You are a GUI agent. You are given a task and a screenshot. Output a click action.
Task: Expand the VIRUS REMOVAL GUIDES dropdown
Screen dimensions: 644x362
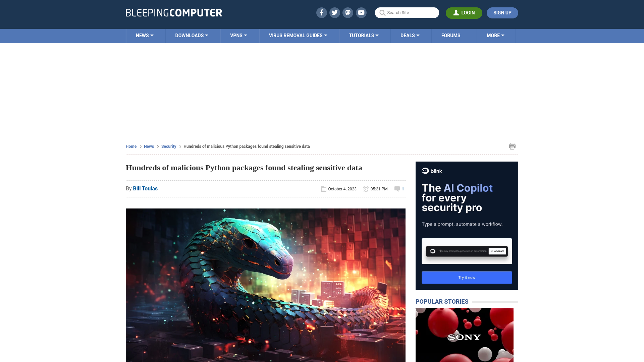pyautogui.click(x=298, y=36)
